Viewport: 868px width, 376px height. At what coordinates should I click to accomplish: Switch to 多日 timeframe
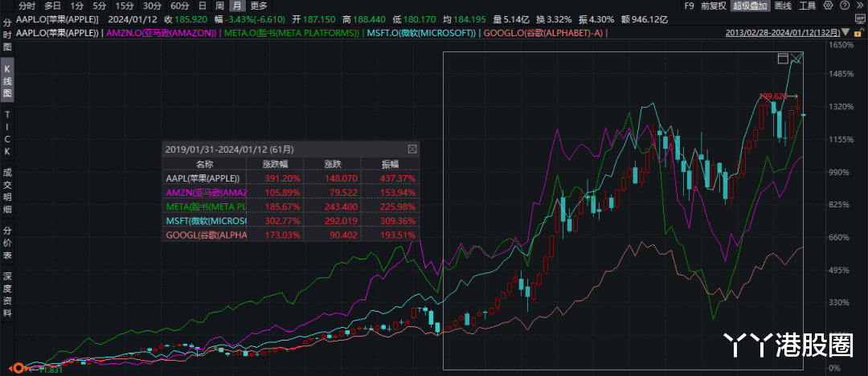coord(52,6)
